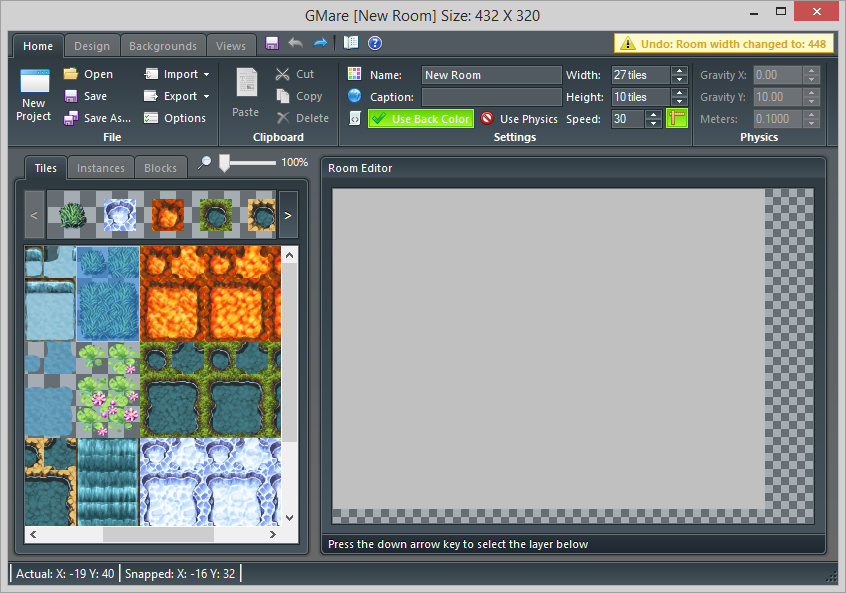Screen dimensions: 846x593
Task: Choose Save As... in File group
Action: click(x=97, y=118)
